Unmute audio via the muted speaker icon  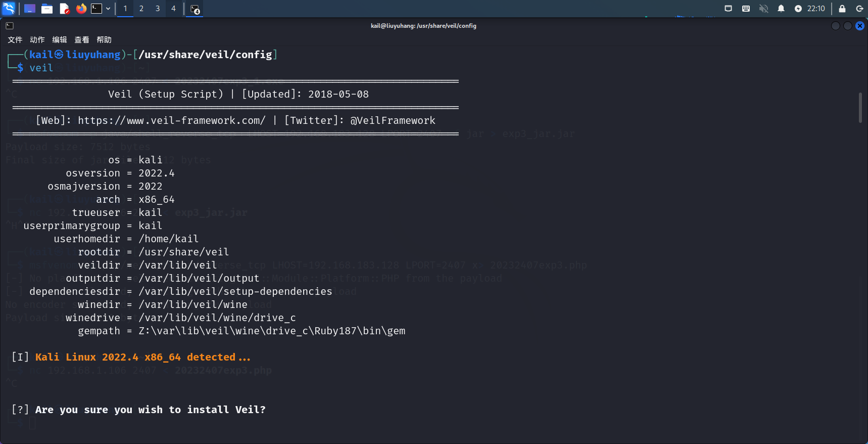coord(763,9)
